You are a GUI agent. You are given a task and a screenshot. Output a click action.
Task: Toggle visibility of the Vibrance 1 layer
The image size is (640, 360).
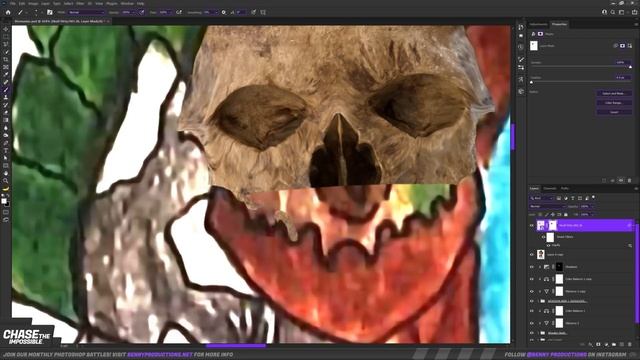pos(532,323)
